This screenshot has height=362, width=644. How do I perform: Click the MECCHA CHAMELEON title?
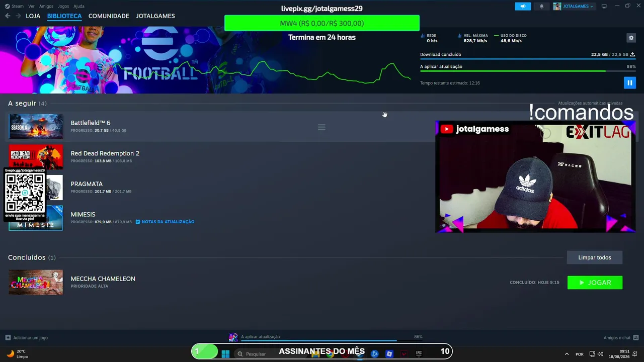(103, 279)
